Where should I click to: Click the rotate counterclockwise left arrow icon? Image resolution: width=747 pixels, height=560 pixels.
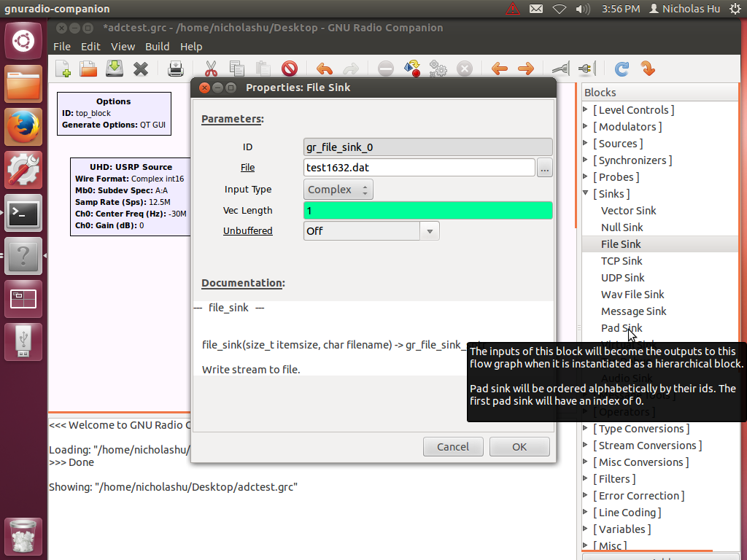[x=500, y=69]
